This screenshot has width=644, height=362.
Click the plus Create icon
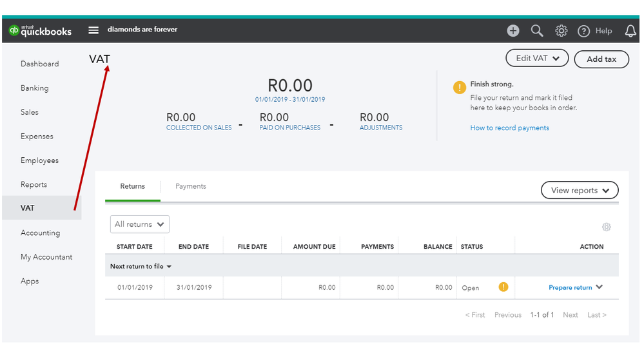point(513,31)
